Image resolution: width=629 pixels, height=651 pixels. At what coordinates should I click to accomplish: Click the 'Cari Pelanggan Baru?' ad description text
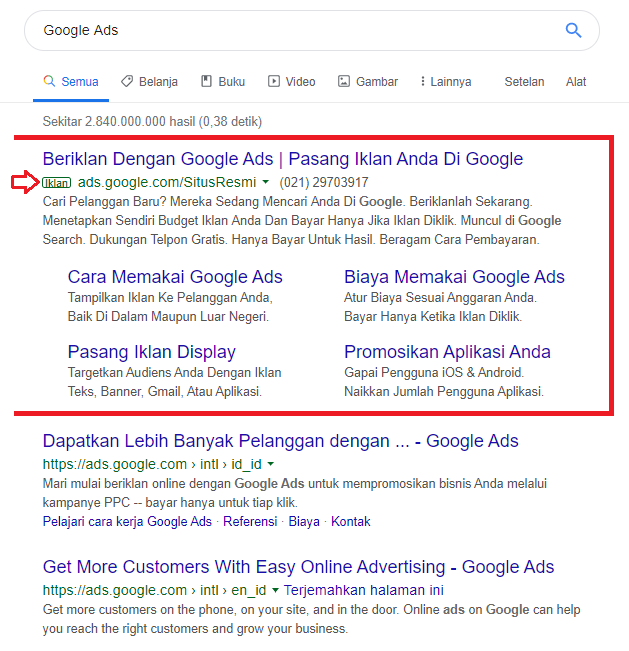tap(302, 220)
